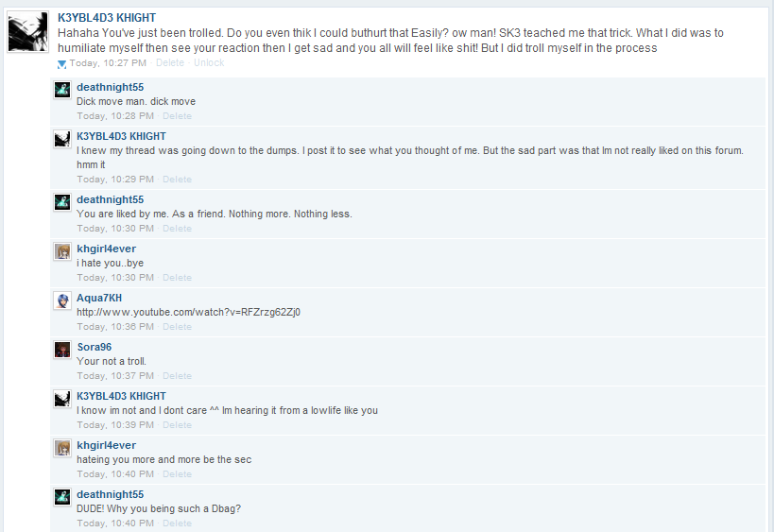Click Aqua7KH's avatar icon
The image size is (774, 532).
tap(62, 300)
